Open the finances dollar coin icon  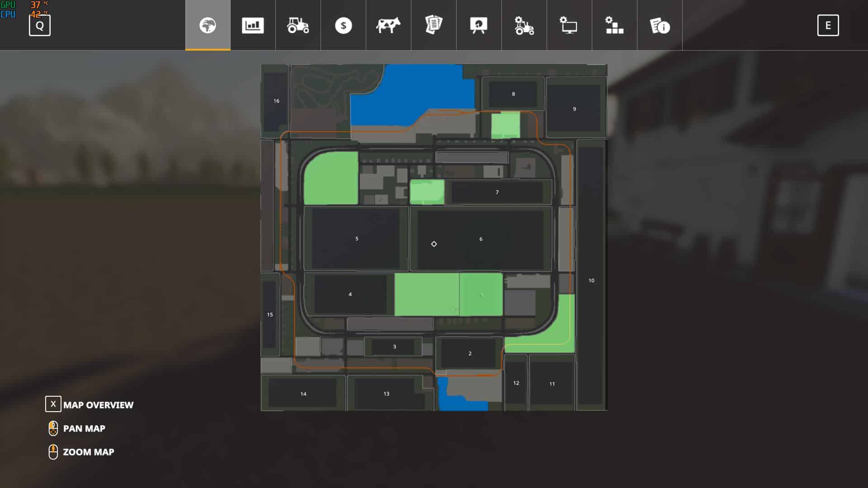(x=343, y=25)
